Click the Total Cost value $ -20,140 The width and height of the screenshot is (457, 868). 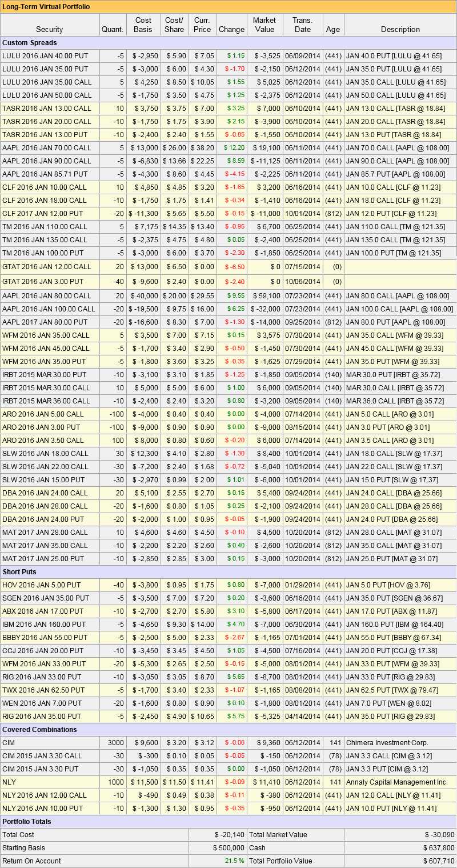click(230, 835)
